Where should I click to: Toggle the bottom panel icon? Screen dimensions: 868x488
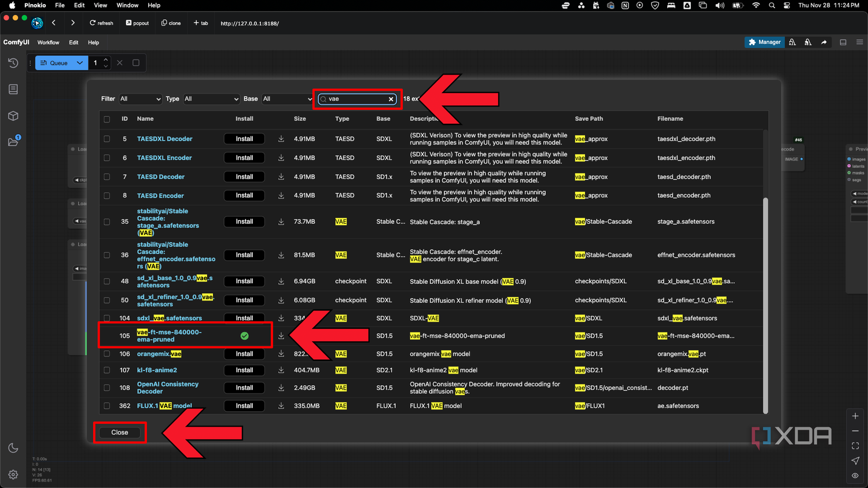pyautogui.click(x=843, y=42)
